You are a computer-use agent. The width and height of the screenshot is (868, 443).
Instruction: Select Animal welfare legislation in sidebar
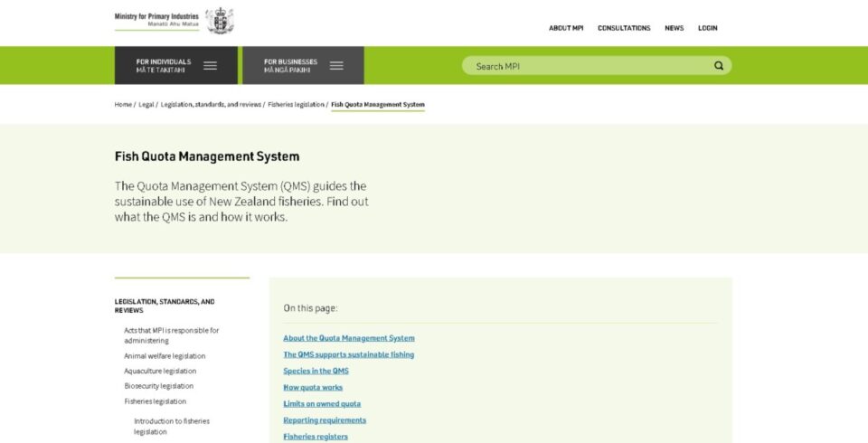coord(165,356)
